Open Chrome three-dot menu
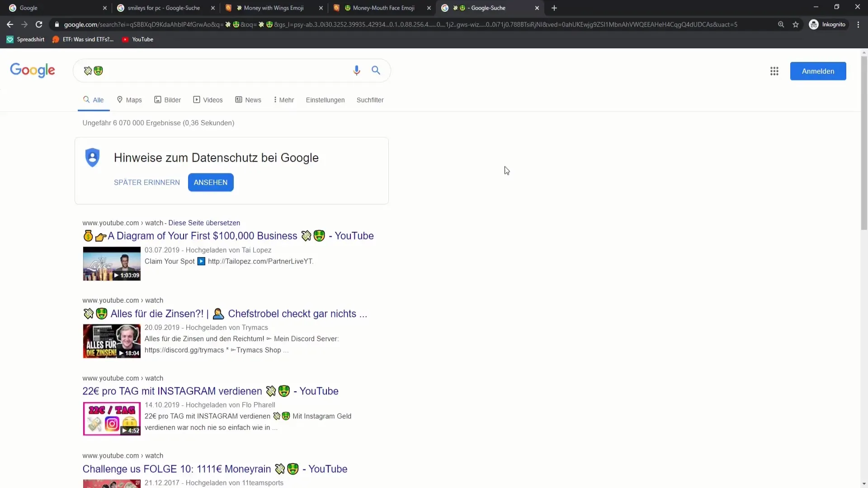868x488 pixels. point(858,24)
